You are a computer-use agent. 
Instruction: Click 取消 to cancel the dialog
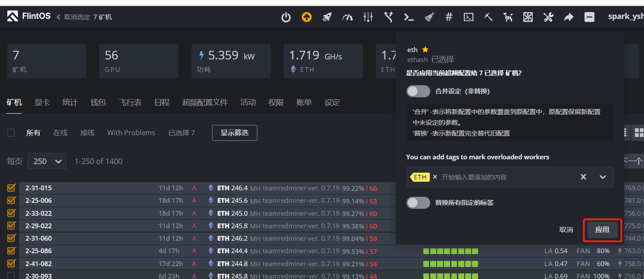click(566, 230)
